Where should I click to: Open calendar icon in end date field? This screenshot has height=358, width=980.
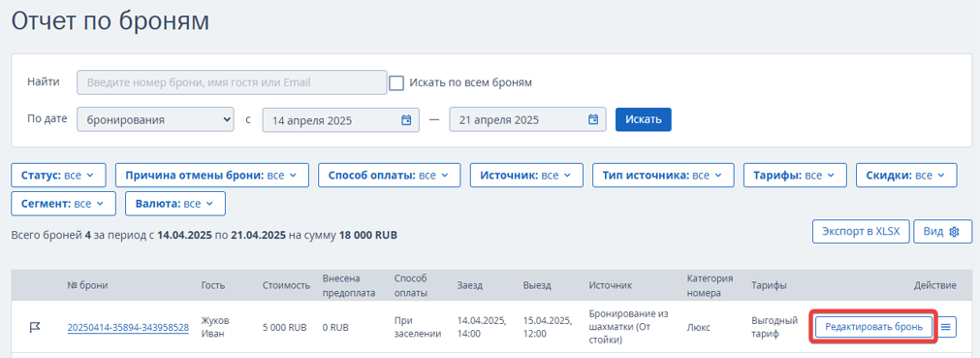point(593,120)
